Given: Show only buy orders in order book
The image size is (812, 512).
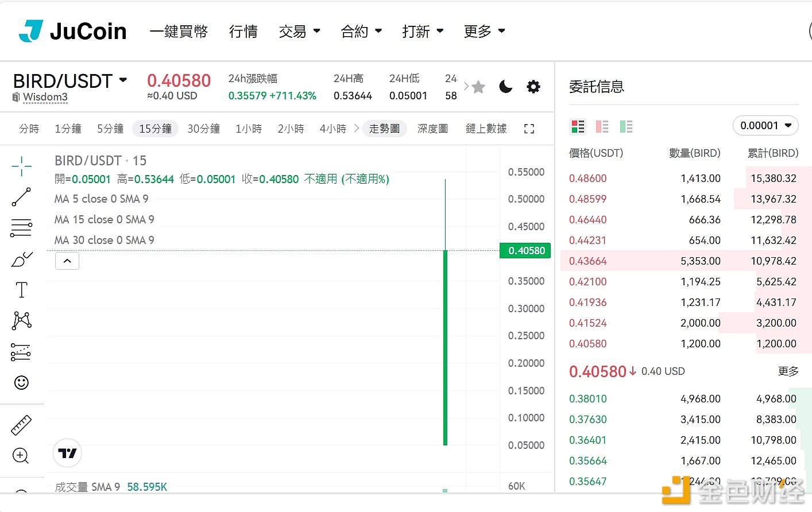Looking at the screenshot, I should pos(626,126).
